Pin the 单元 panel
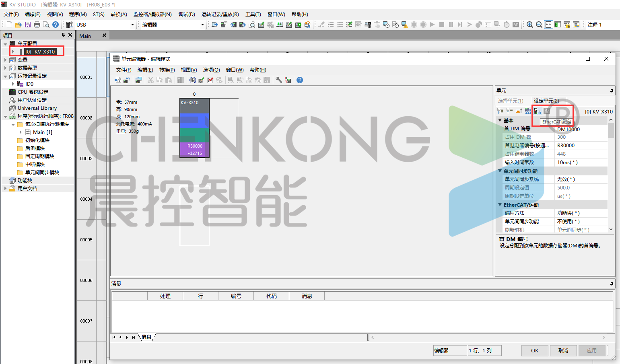This screenshot has height=364, width=620. 612,90
